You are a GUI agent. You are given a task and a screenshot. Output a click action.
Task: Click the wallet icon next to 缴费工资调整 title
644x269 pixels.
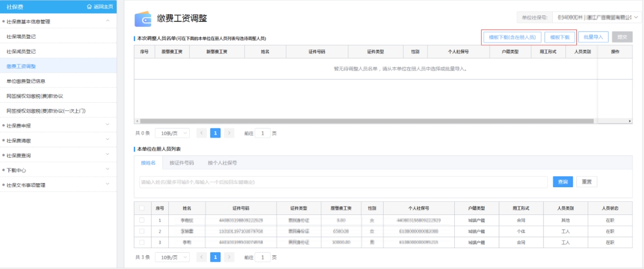tap(143, 19)
